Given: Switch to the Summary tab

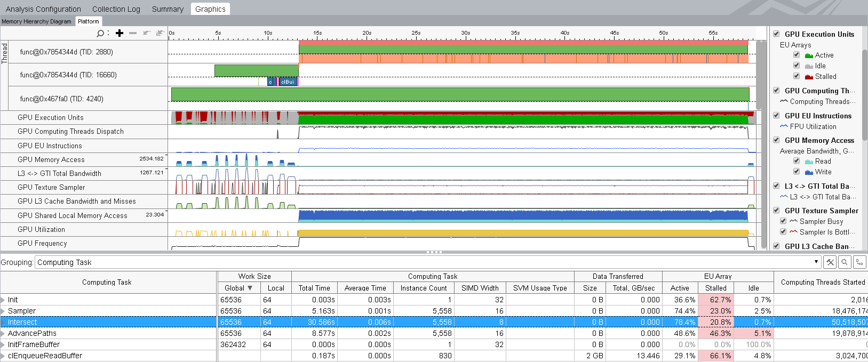Looking at the screenshot, I should coord(168,9).
